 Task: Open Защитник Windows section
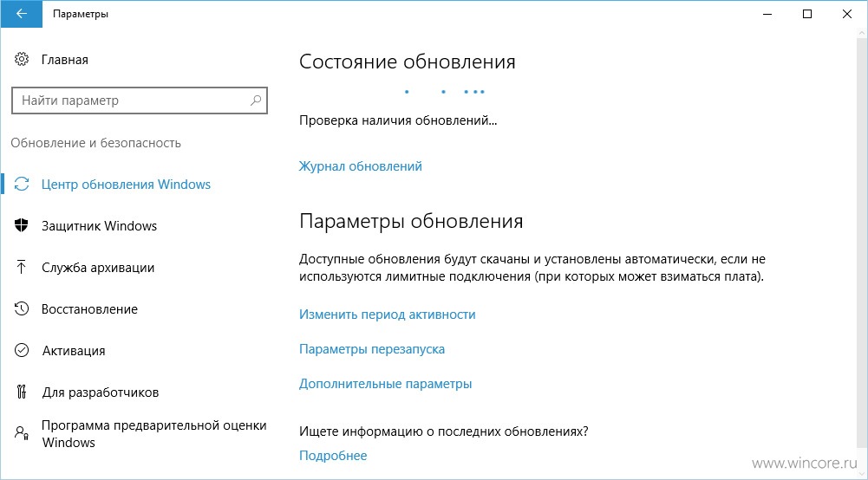coord(99,225)
